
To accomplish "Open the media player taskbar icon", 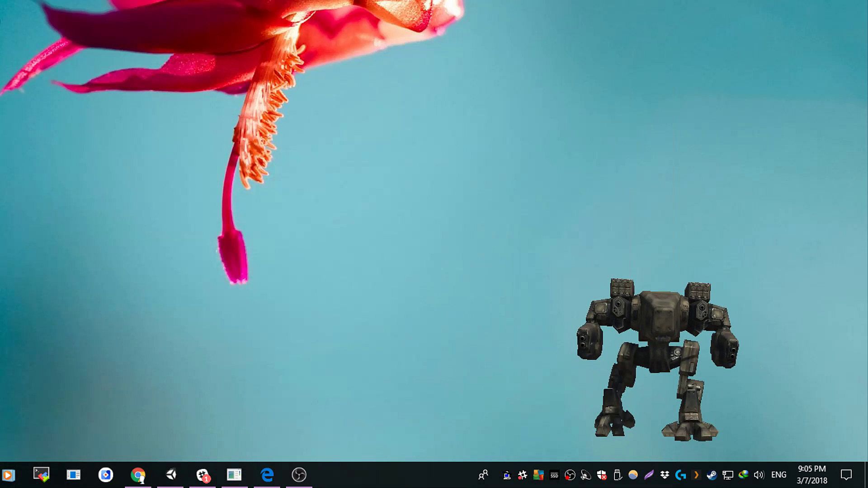I will point(9,475).
